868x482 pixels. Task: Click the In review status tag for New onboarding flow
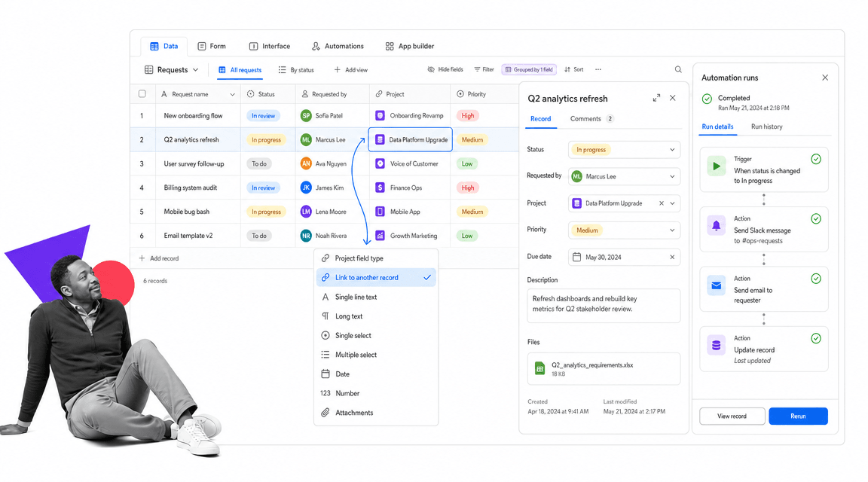pos(264,116)
